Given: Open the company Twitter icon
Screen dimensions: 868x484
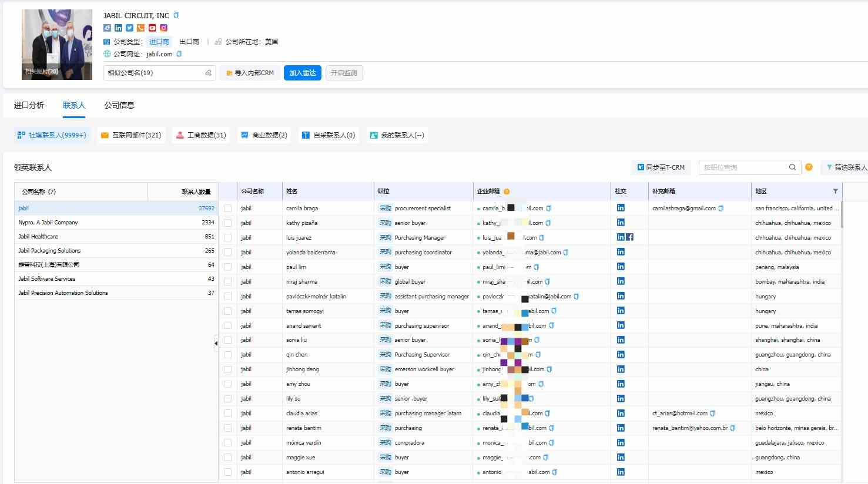Looking at the screenshot, I should click(129, 28).
